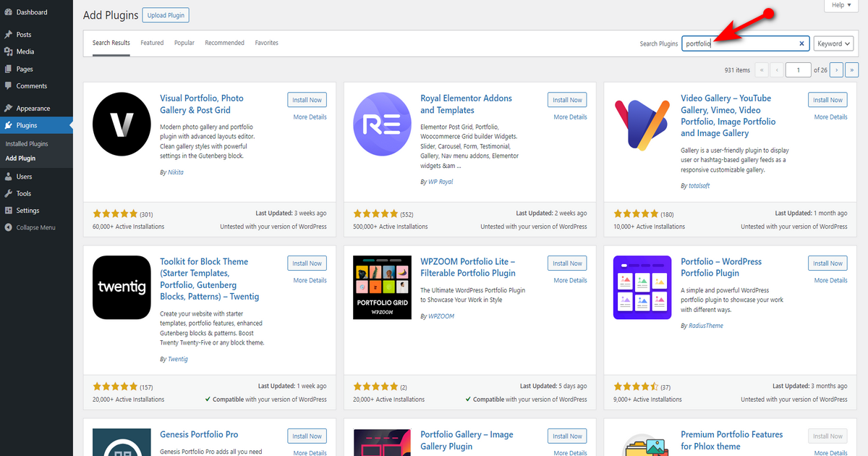
Task: Switch to Search Results tab
Action: (x=111, y=43)
